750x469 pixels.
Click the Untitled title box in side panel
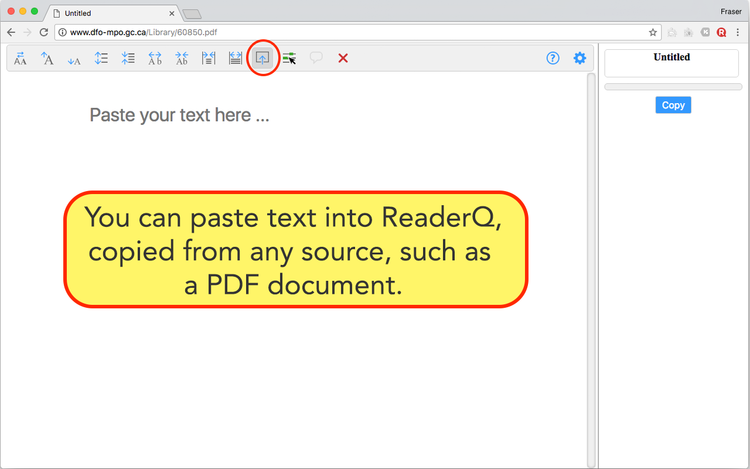[x=672, y=63]
